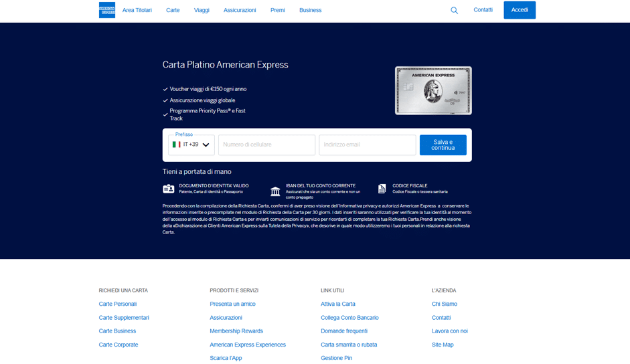Click Salva e continua button
Image resolution: width=630 pixels, height=364 pixels.
[x=443, y=145]
